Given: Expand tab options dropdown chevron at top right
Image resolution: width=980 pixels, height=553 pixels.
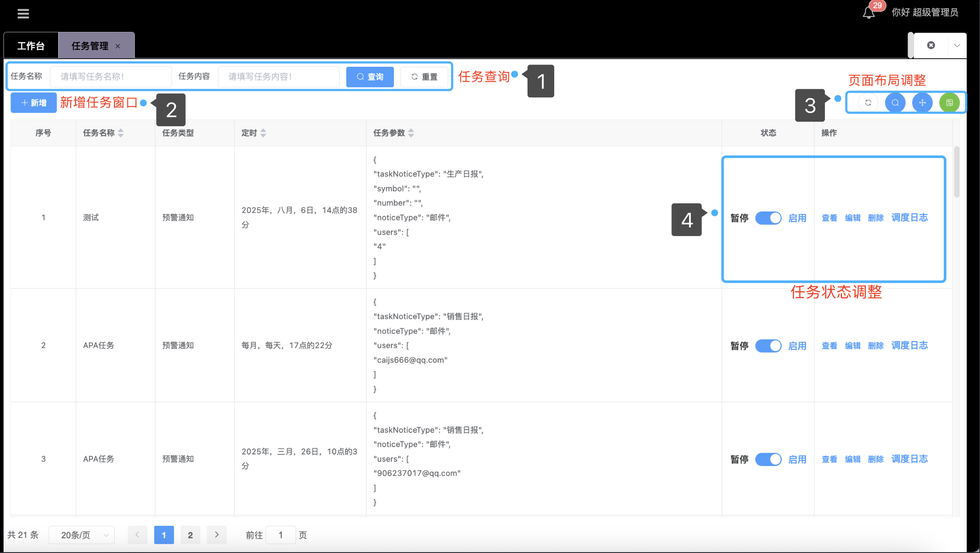Looking at the screenshot, I should (x=957, y=45).
